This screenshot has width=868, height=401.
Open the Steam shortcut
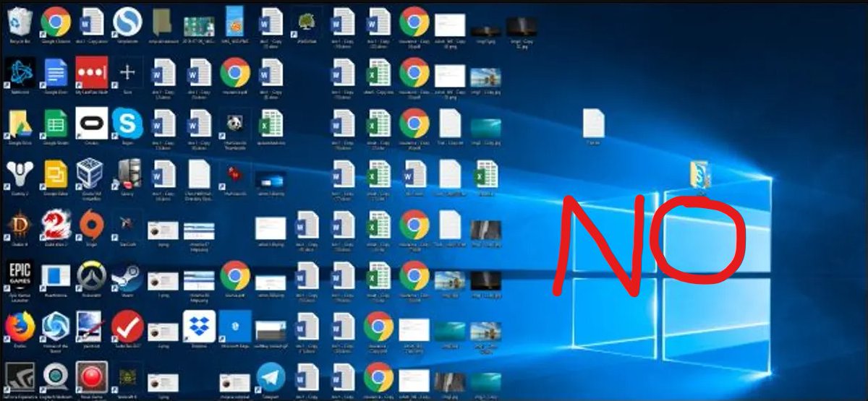point(127,276)
